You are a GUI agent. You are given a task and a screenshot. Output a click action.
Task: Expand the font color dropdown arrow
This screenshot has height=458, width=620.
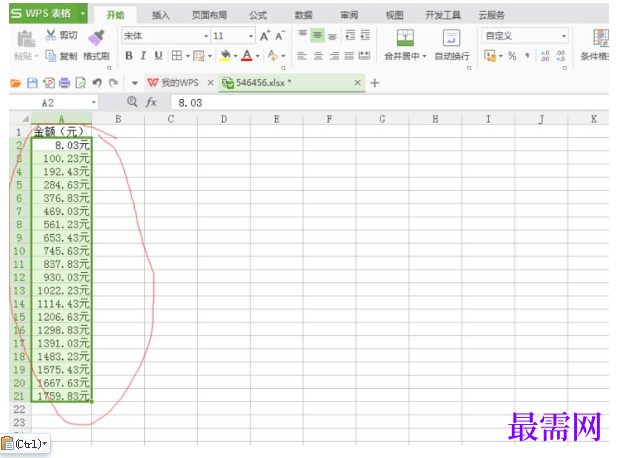click(257, 56)
